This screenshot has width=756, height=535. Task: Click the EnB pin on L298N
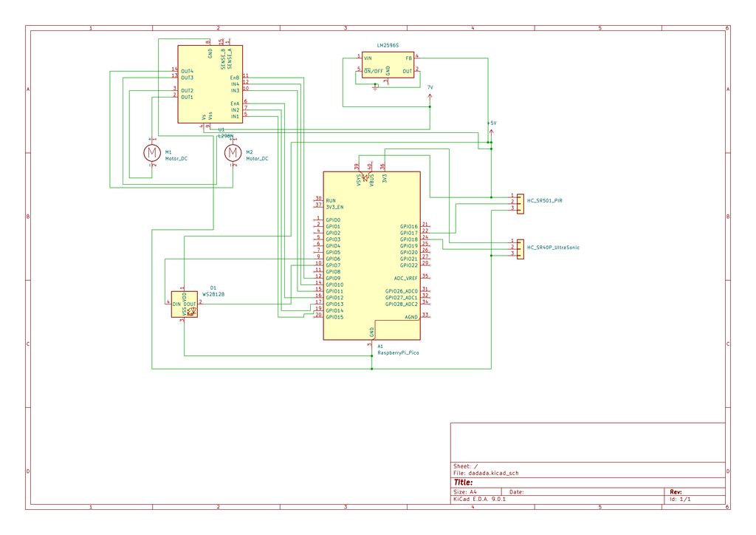tap(235, 78)
